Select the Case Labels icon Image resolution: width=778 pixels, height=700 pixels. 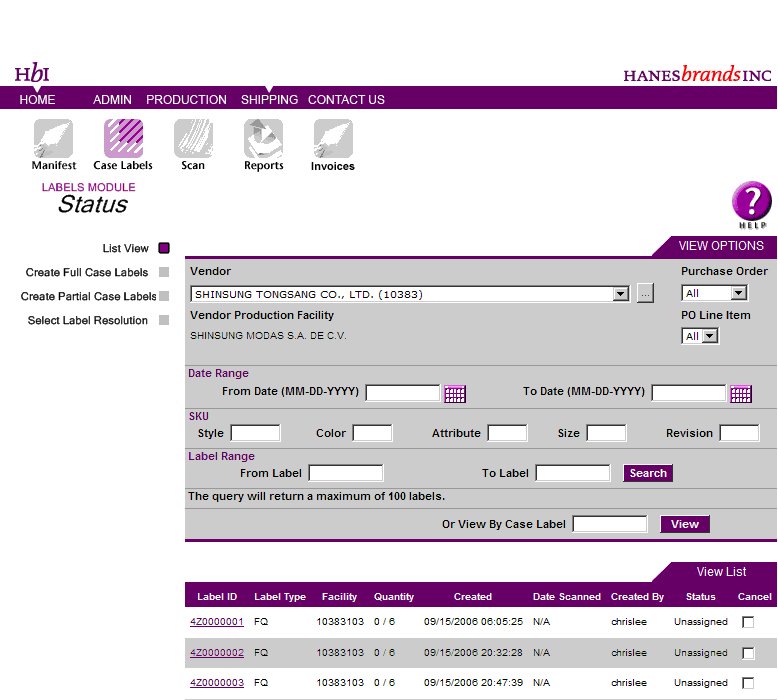(x=123, y=139)
